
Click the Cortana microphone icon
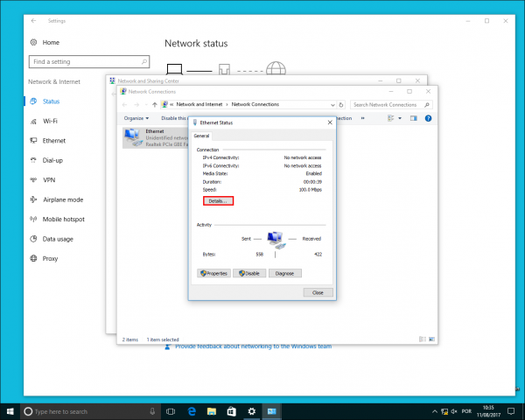152,411
